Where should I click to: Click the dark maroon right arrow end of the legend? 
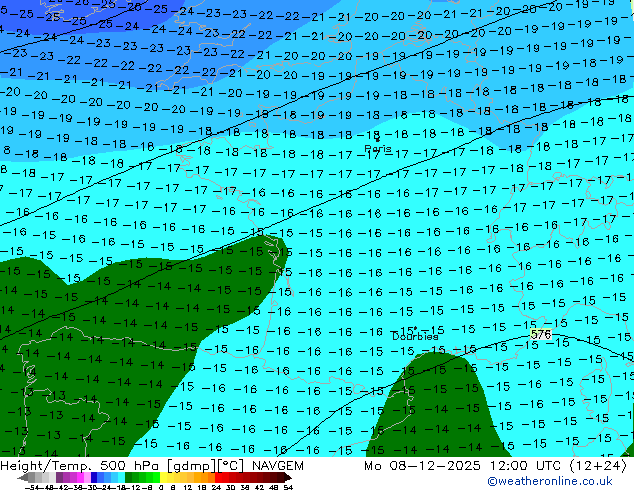click(x=287, y=477)
